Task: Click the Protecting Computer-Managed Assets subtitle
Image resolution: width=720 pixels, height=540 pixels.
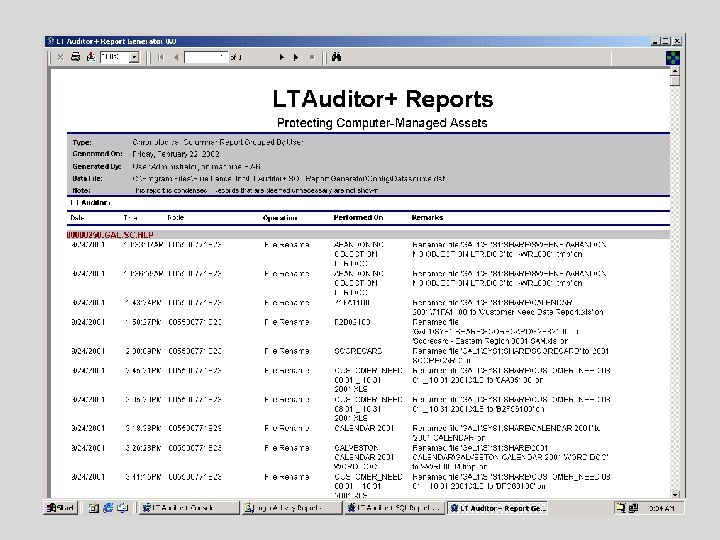Action: coord(382,123)
